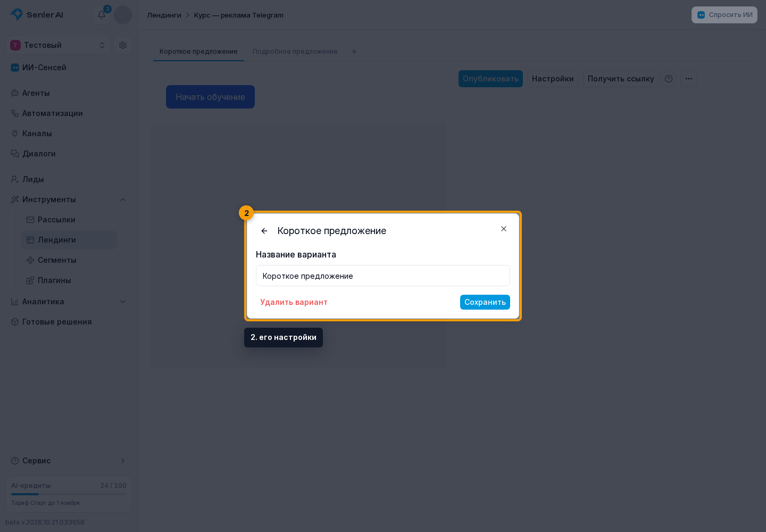Click Получить ссылку button

(621, 79)
